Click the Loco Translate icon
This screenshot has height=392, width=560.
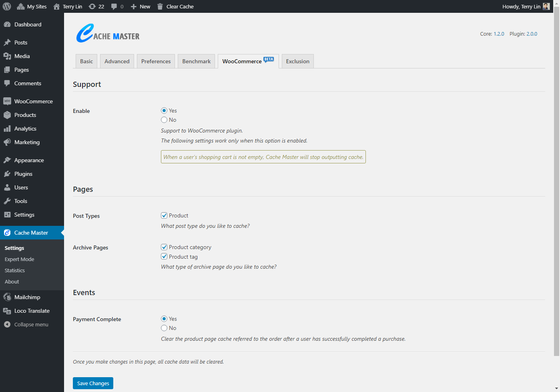pos(7,311)
